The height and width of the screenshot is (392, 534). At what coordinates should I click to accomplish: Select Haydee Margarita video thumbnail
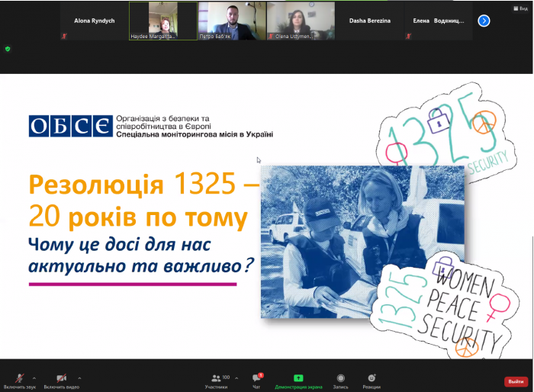tap(161, 21)
